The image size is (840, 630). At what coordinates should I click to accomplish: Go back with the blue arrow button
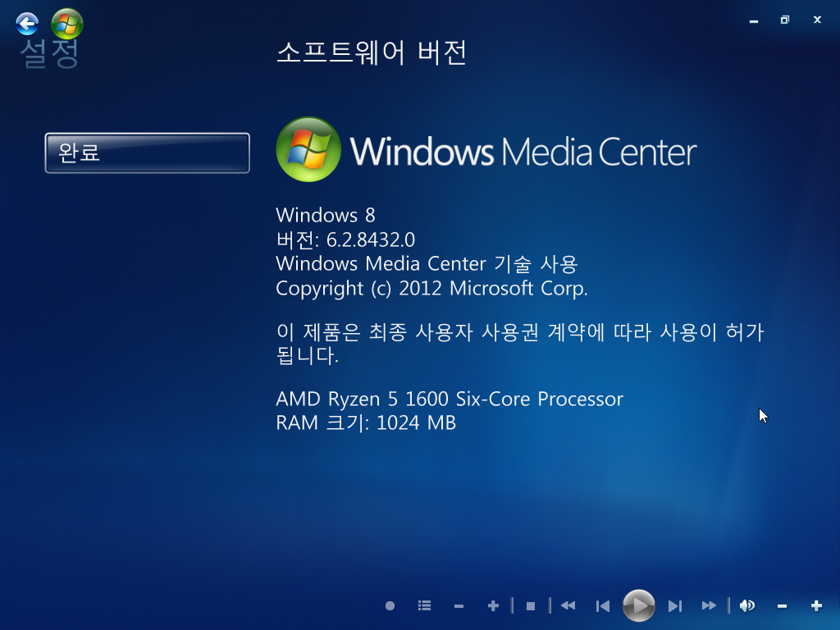[27, 24]
